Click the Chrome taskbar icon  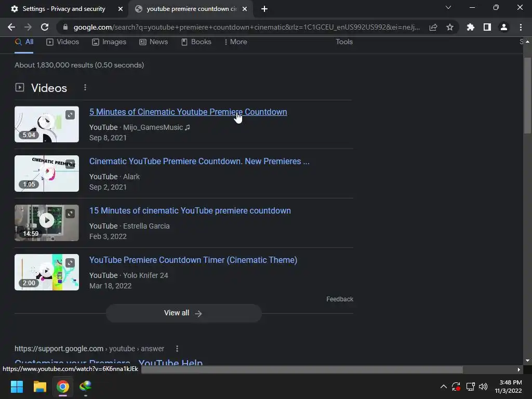(x=63, y=387)
